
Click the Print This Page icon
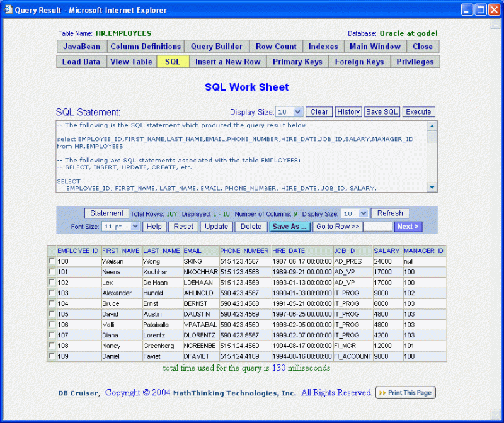tap(405, 392)
